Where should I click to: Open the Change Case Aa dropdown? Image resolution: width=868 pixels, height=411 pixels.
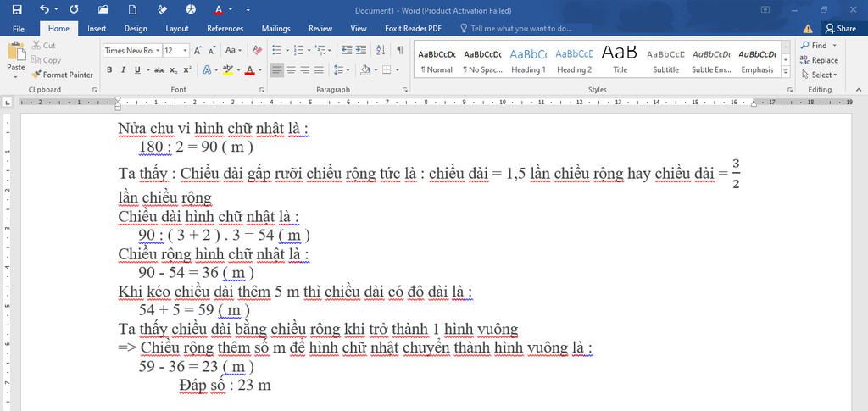pos(234,50)
